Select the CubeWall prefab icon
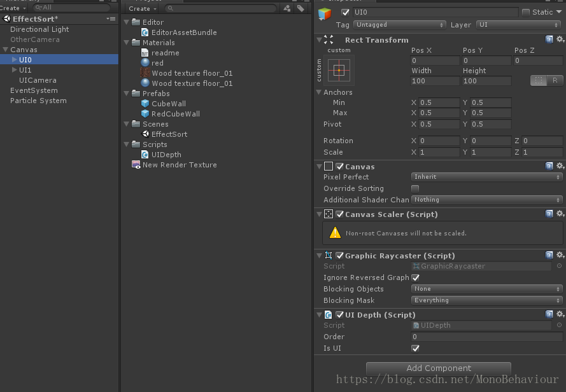The width and height of the screenshot is (566, 392). pos(145,104)
